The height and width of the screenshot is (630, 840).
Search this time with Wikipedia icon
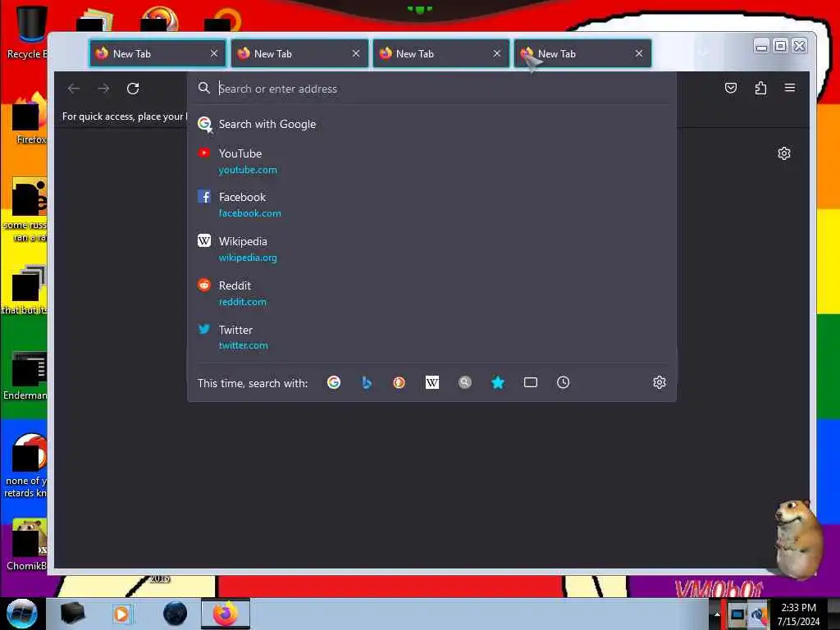[x=431, y=382]
